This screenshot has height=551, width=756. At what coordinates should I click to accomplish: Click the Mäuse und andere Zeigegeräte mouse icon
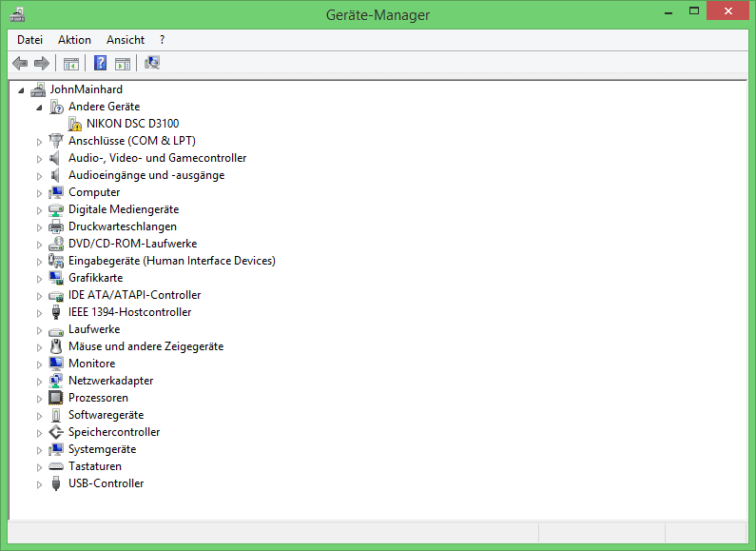pyautogui.click(x=56, y=346)
